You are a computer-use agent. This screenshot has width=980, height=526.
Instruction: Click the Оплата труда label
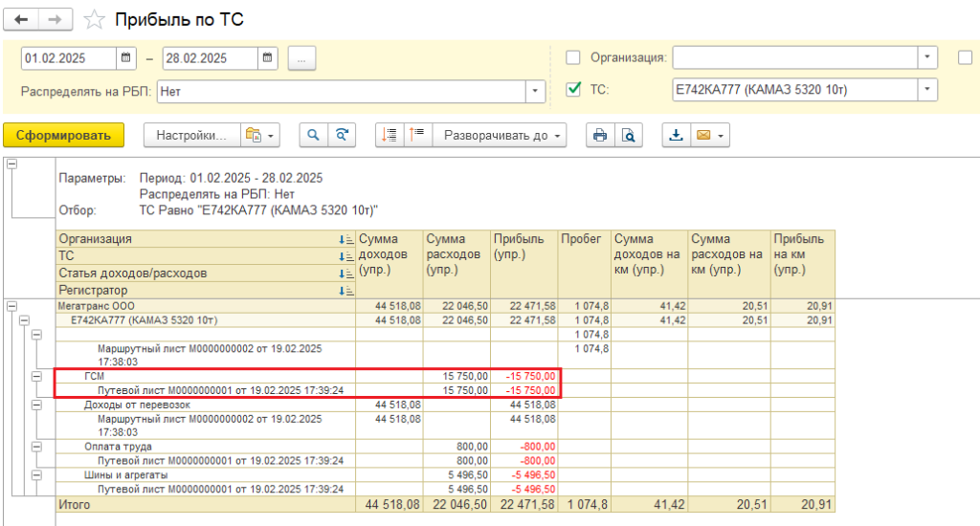[x=118, y=447]
